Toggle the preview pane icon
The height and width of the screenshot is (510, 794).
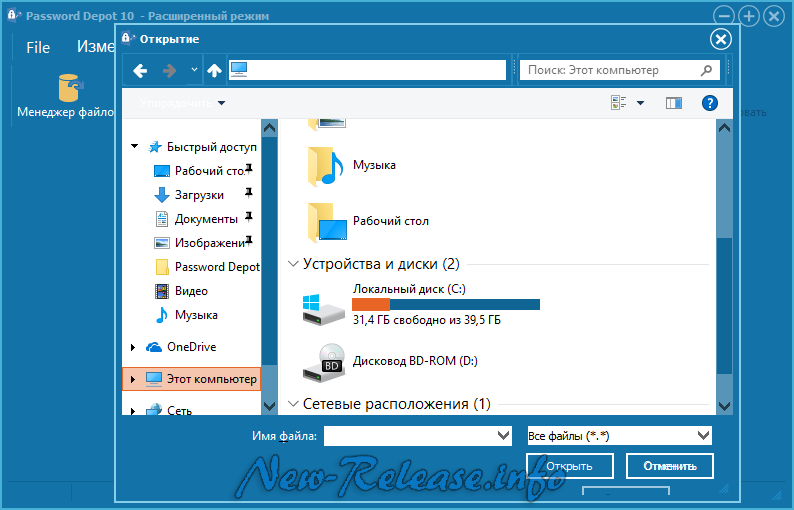673,103
